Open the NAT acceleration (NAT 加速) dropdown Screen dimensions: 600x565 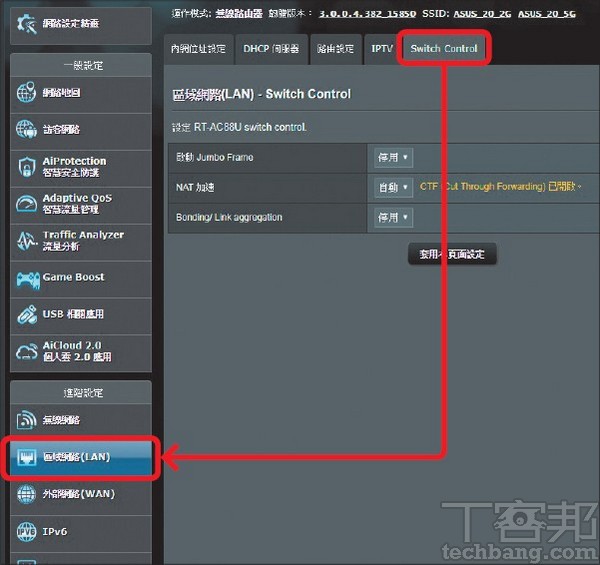coord(392,187)
